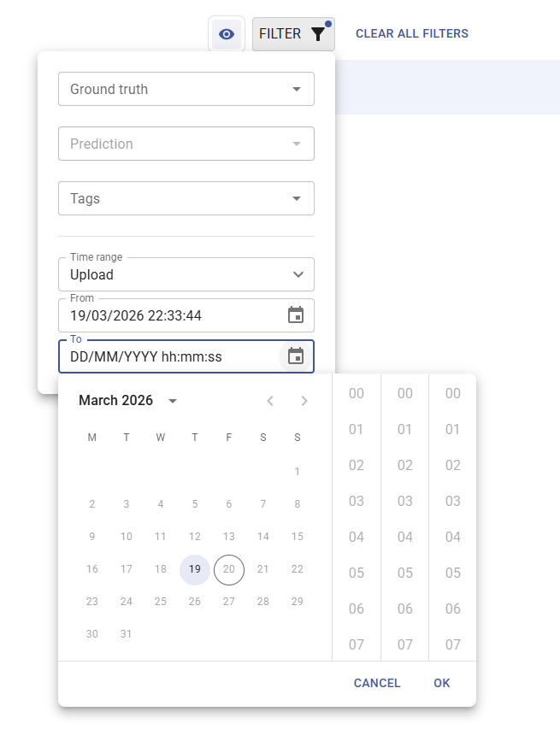Pick 05 in the minutes column

(x=405, y=573)
